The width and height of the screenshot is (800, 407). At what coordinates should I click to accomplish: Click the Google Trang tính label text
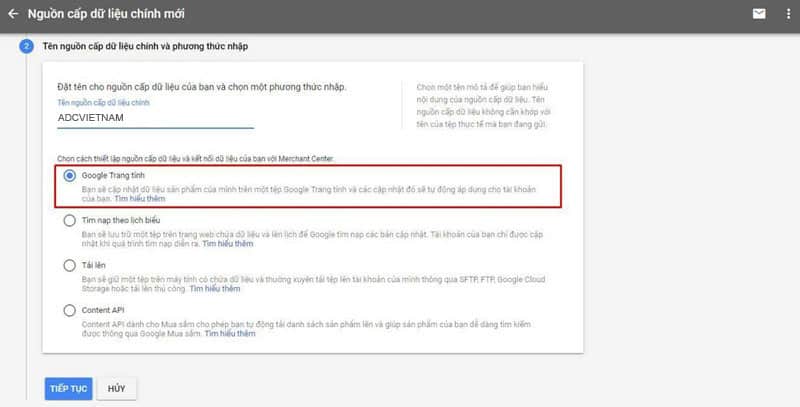click(114, 175)
